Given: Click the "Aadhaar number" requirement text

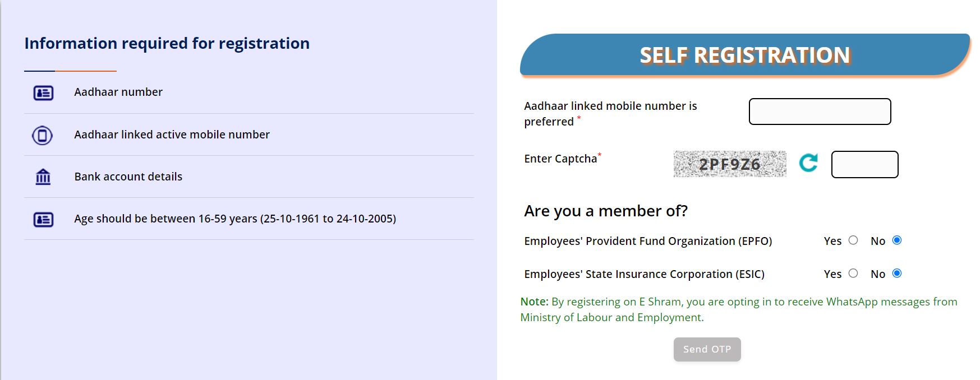Looking at the screenshot, I should [118, 92].
